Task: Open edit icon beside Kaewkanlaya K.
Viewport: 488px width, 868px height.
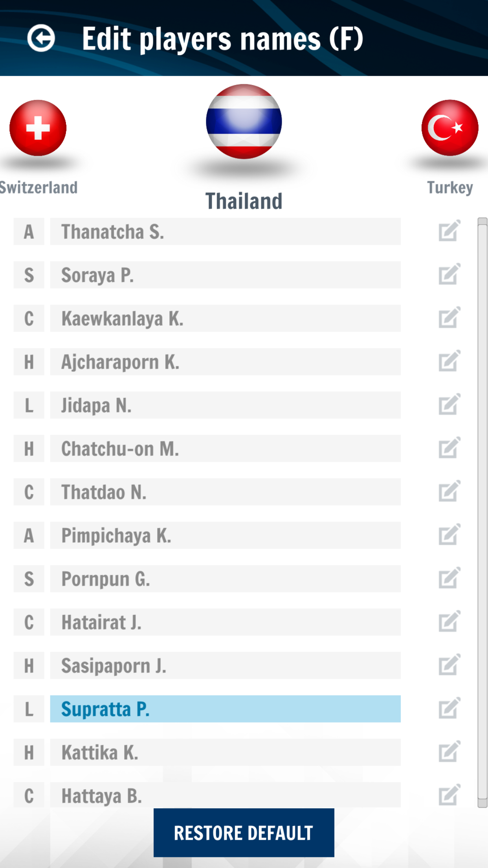Action: point(449,318)
